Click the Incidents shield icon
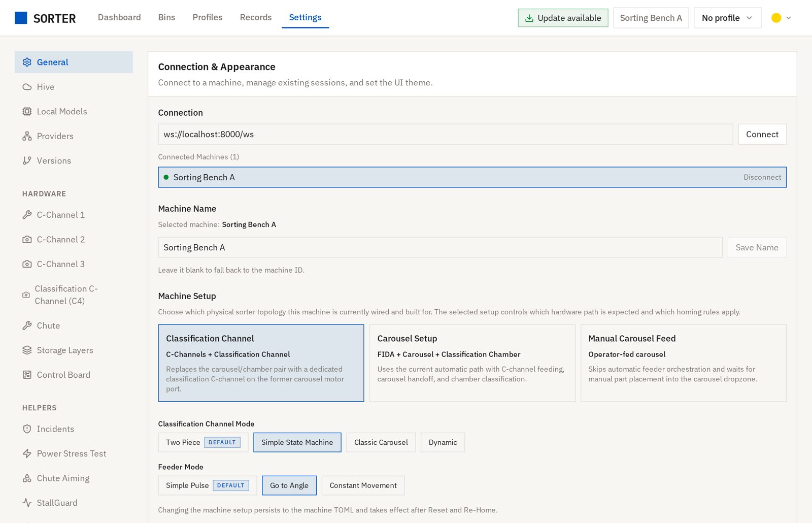 pos(27,429)
